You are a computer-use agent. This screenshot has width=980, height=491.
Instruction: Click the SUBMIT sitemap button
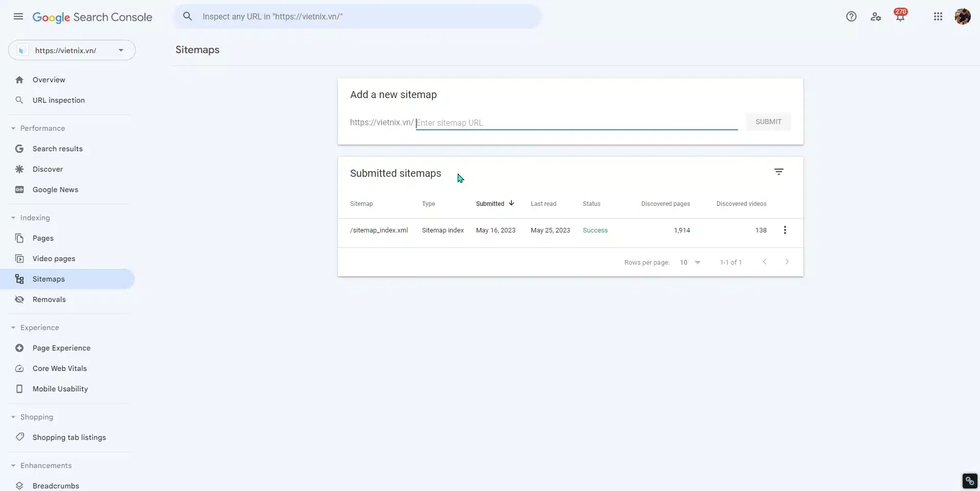click(768, 122)
